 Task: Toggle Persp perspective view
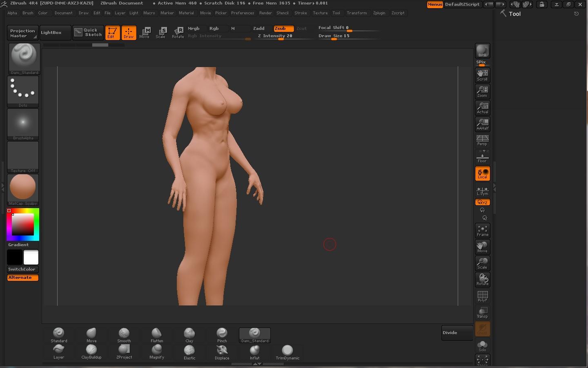[x=482, y=140]
